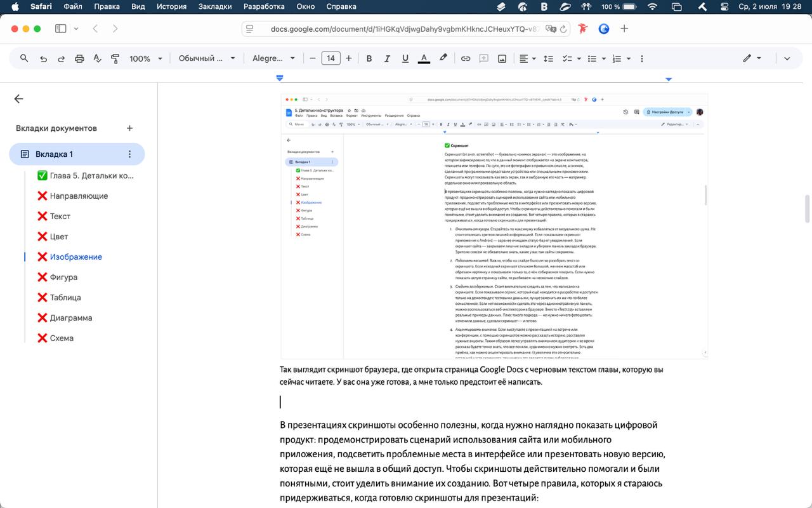This screenshot has width=812, height=508.
Task: Add a new document tab
Action: pyautogui.click(x=129, y=128)
